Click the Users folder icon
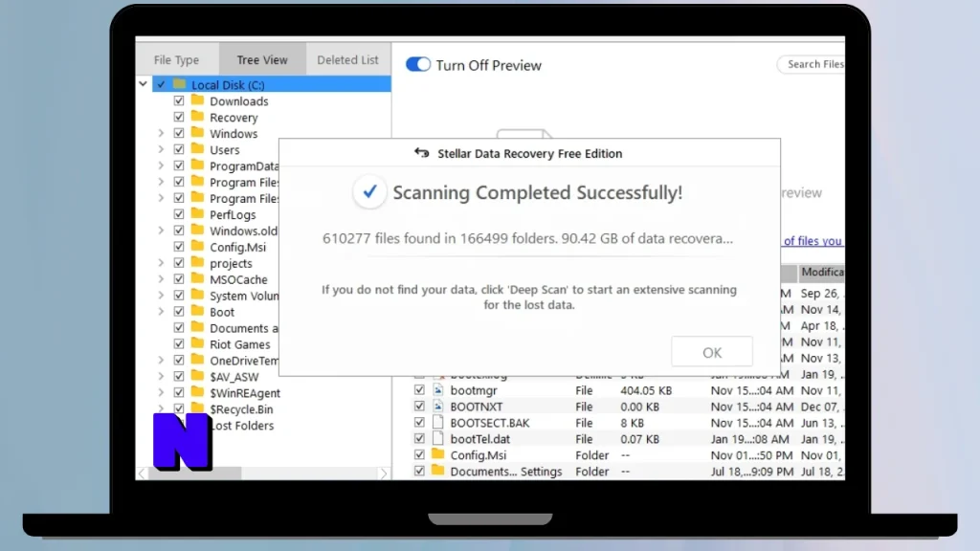The height and width of the screenshot is (551, 980). (197, 148)
